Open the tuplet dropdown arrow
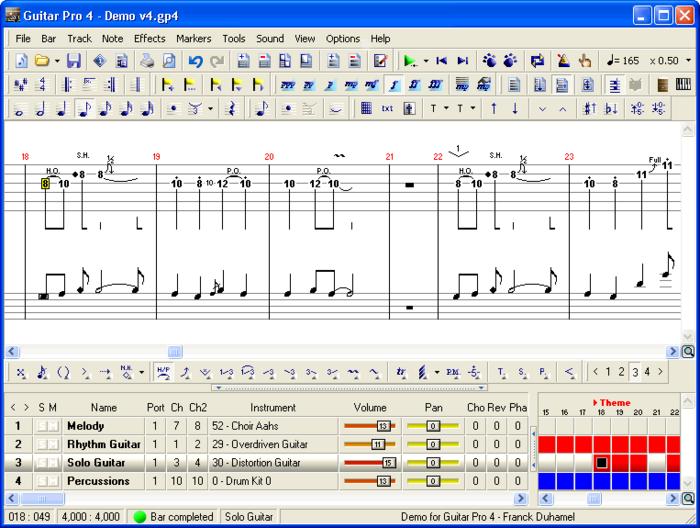Screen dimensions: 700x528 click(x=210, y=108)
